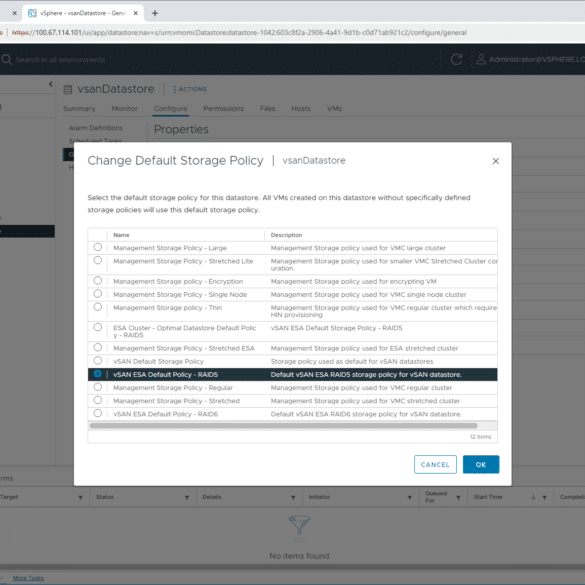Select Management Storage Policy - Large radio button
Image resolution: width=585 pixels, height=585 pixels.
(x=98, y=247)
